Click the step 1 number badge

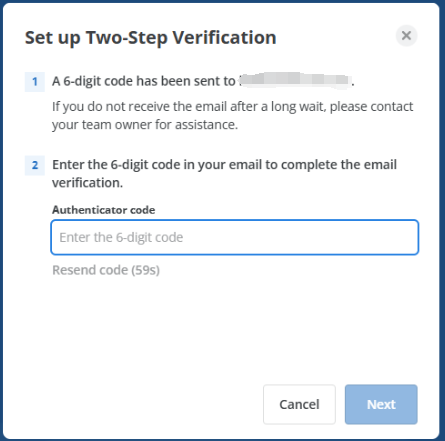coord(35,82)
